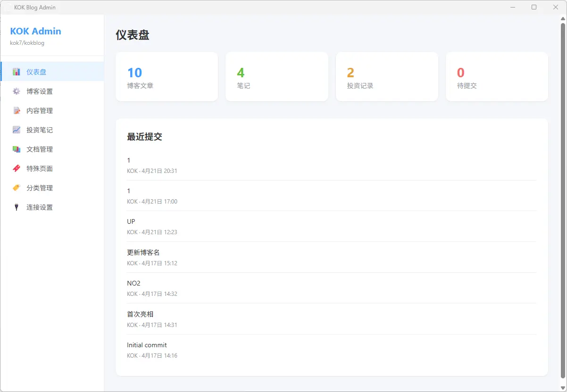Open the 投资记录 stat card
Image resolution: width=567 pixels, height=392 pixels.
coord(387,77)
